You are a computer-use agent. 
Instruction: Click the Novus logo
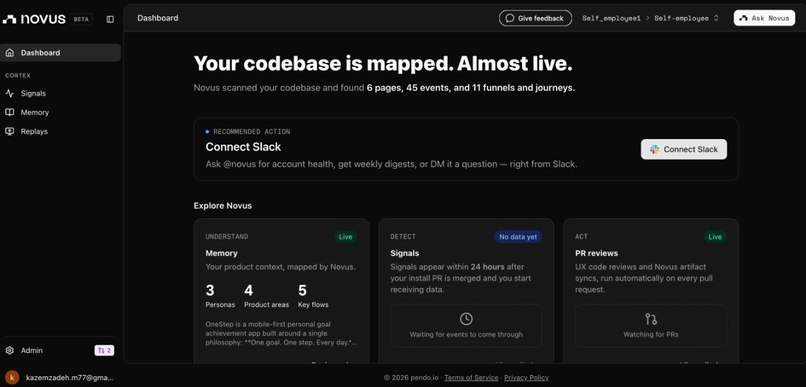coord(34,19)
